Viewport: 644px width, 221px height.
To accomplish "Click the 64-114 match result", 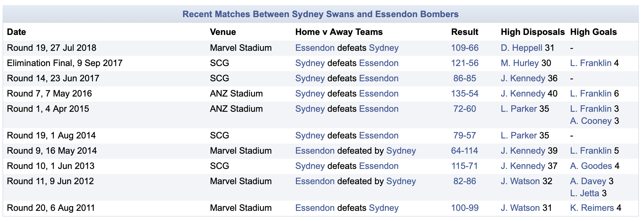I will pos(465,151).
